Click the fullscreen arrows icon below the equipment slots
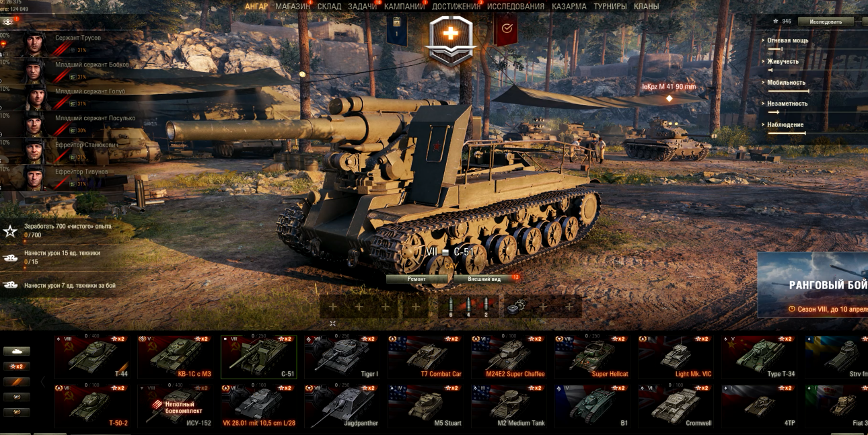The height and width of the screenshot is (435, 868). point(332,323)
